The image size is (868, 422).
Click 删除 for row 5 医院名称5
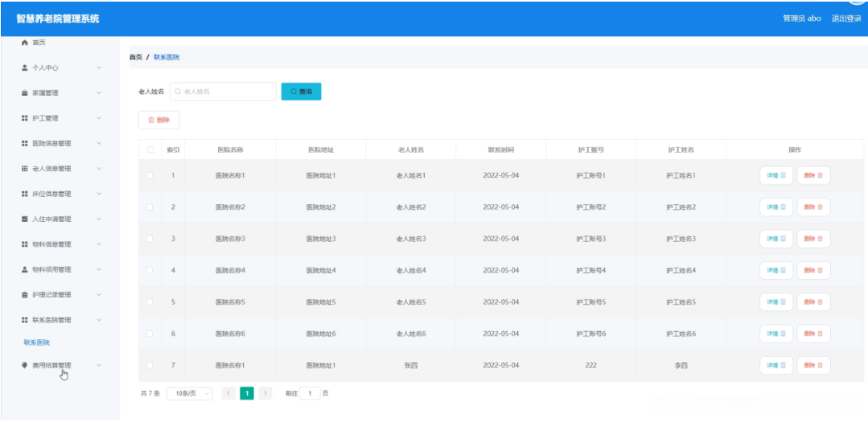(x=813, y=302)
